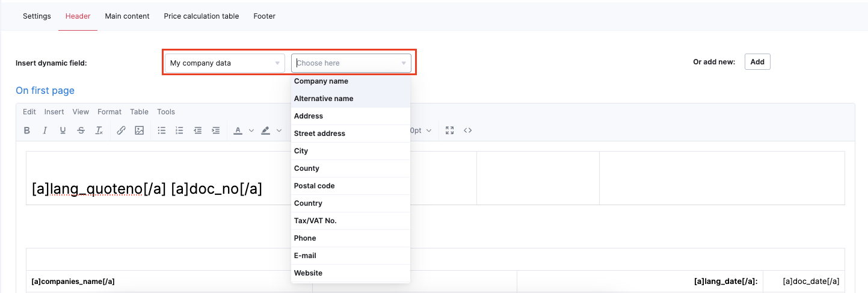Toggle italic text formatting
This screenshot has width=868, height=293.
pos(45,131)
